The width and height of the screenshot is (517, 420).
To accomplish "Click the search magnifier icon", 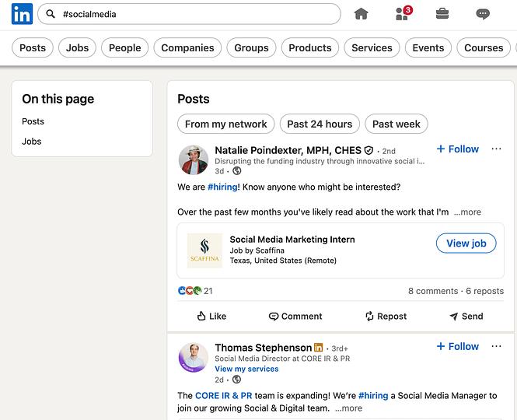I will [51, 14].
